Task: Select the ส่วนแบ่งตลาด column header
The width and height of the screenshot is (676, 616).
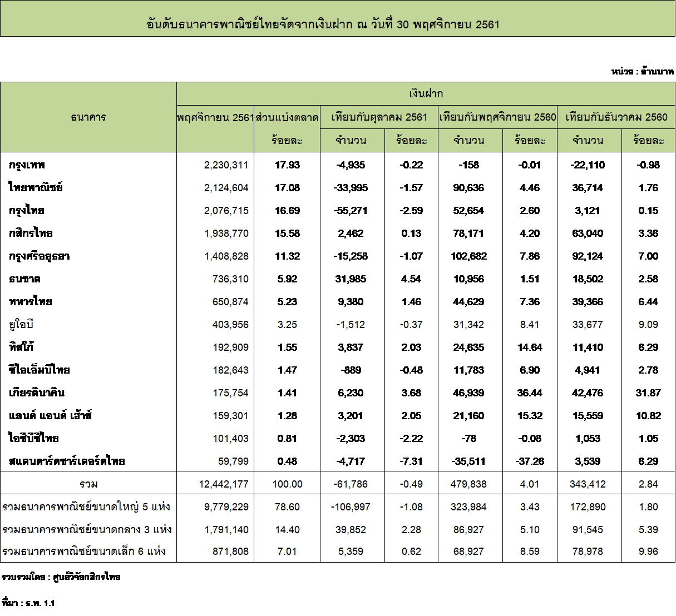Action: click(x=287, y=117)
